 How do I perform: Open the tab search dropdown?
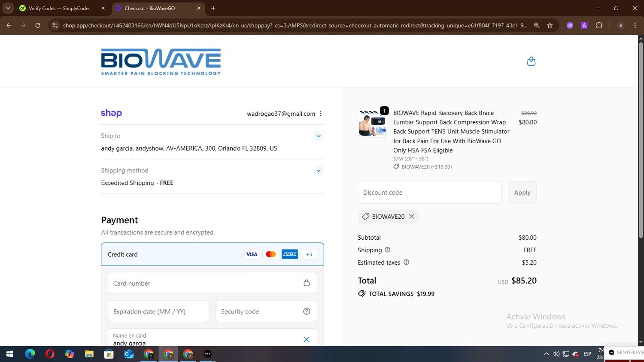pos(8,8)
